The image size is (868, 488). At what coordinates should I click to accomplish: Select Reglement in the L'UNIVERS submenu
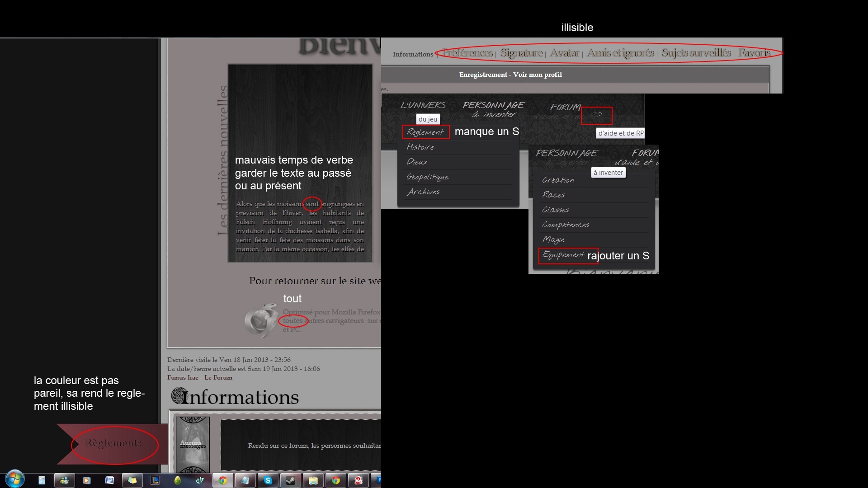[425, 132]
